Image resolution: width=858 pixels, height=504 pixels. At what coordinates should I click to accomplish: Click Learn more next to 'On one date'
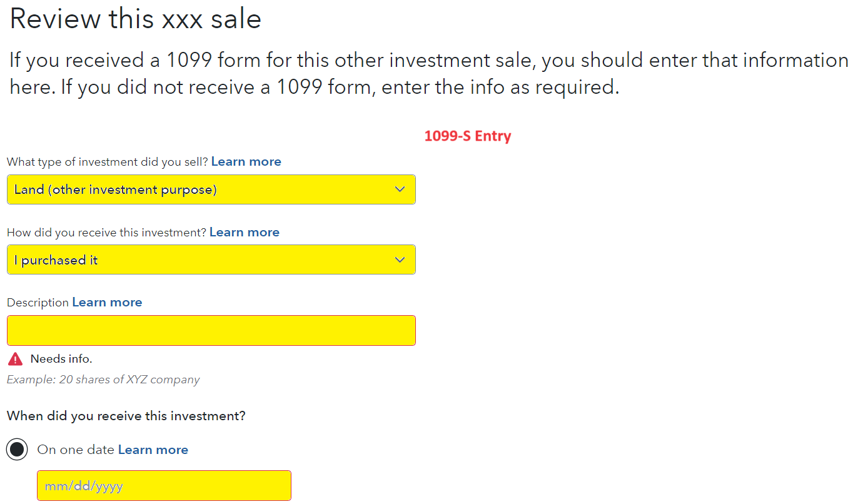[153, 450]
